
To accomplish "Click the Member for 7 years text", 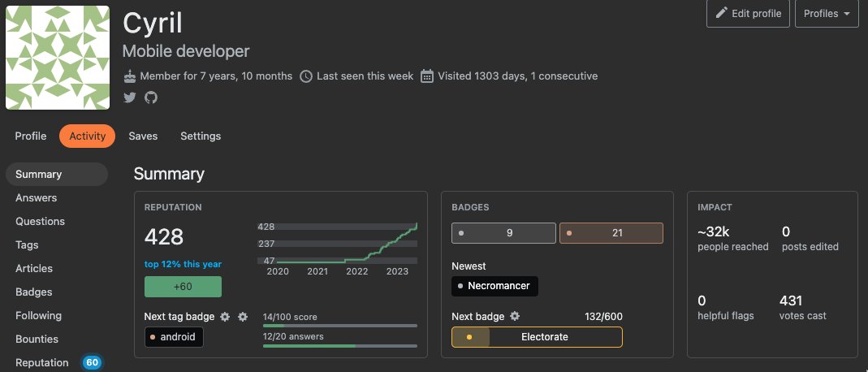I will pos(216,76).
